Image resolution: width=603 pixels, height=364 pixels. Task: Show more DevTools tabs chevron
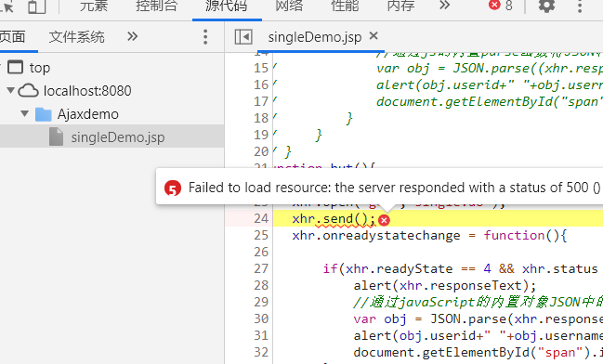click(444, 6)
